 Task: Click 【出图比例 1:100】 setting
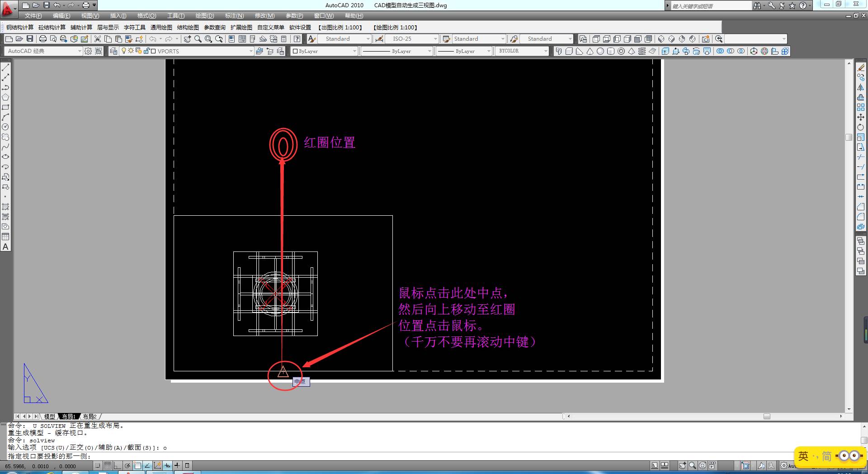tap(340, 28)
